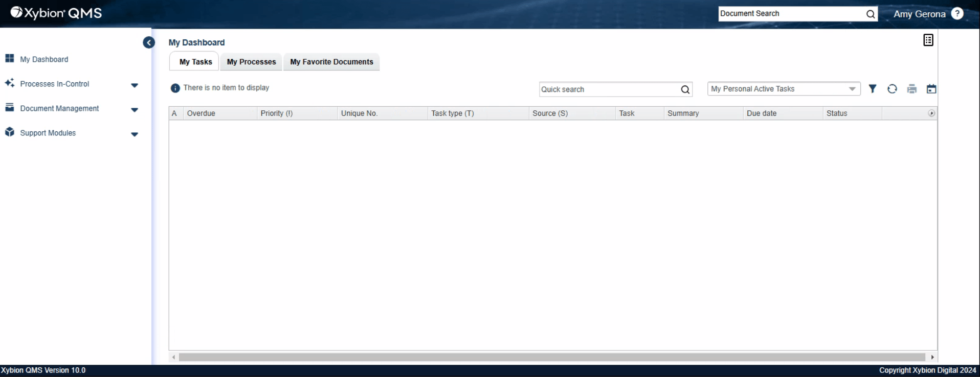The image size is (980, 377).
Task: Open Document Management sidebar item
Action: point(60,108)
